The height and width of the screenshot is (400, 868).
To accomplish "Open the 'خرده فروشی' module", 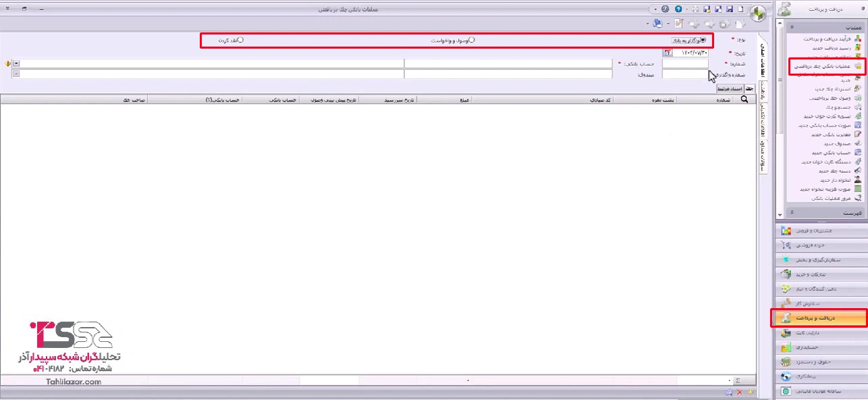I will pos(821,245).
